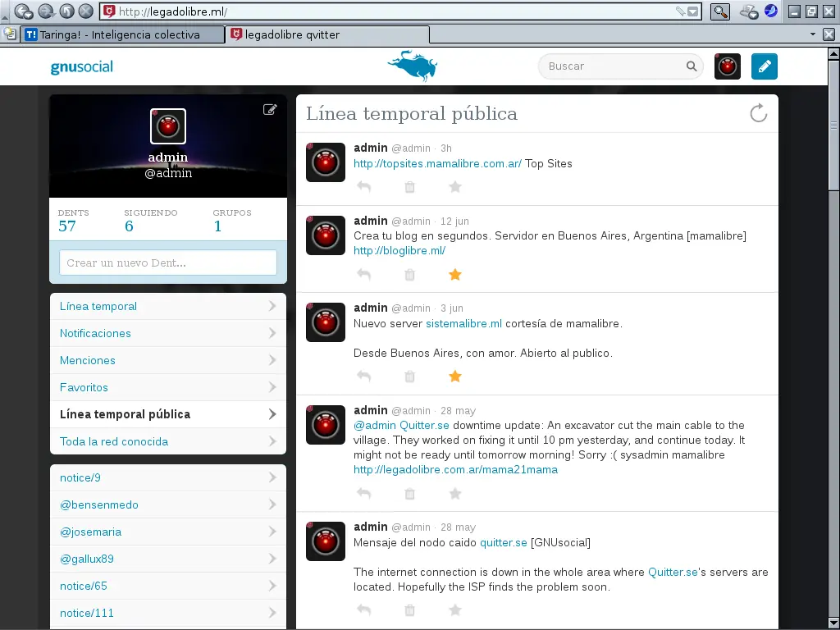
Task: View the 57 Dents count
Action: [x=73, y=220]
